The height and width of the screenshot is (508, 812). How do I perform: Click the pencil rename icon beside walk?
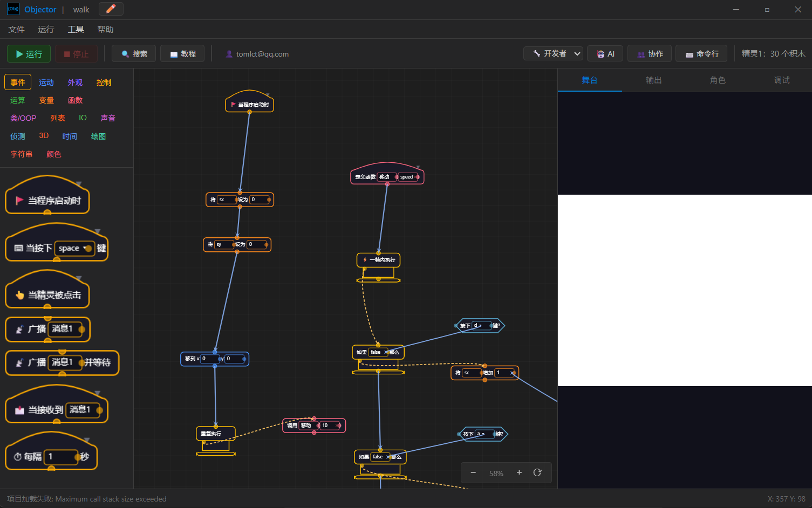point(111,9)
